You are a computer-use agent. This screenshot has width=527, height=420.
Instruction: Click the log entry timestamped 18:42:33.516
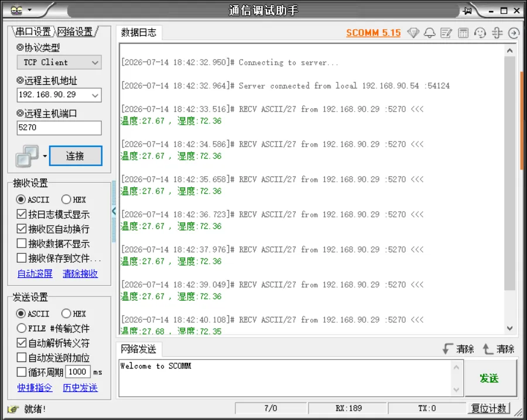[x=272, y=109]
